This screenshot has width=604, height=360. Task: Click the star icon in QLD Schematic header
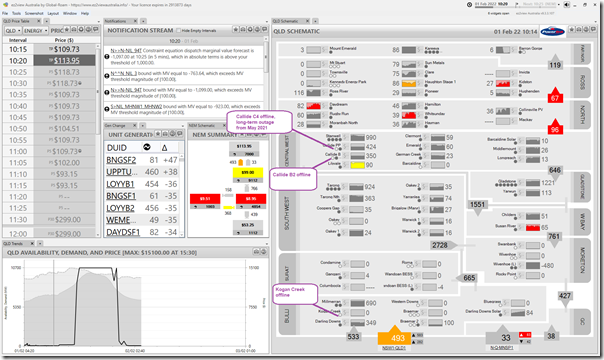coord(572,30)
